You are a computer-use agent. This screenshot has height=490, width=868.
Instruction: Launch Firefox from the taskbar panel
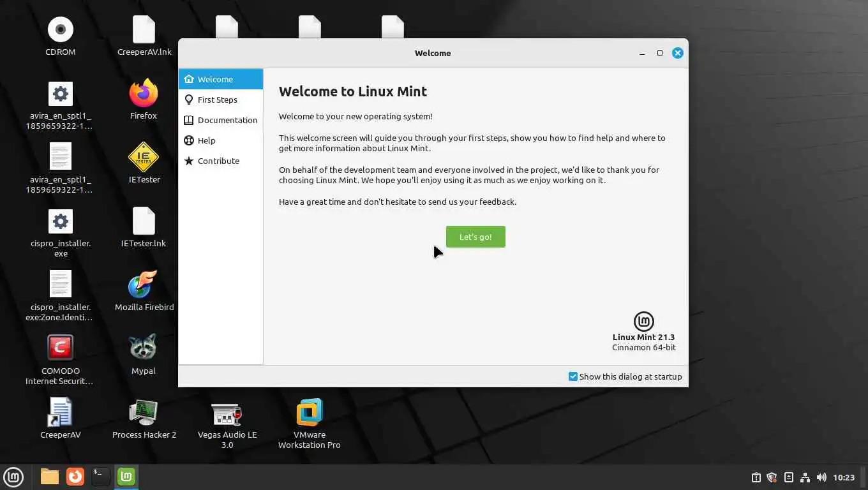(75, 477)
